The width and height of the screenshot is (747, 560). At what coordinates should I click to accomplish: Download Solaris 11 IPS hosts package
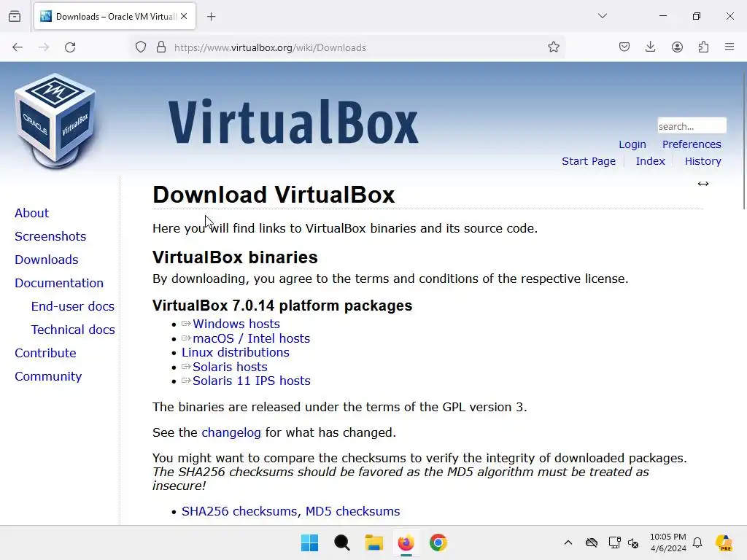pos(251,381)
